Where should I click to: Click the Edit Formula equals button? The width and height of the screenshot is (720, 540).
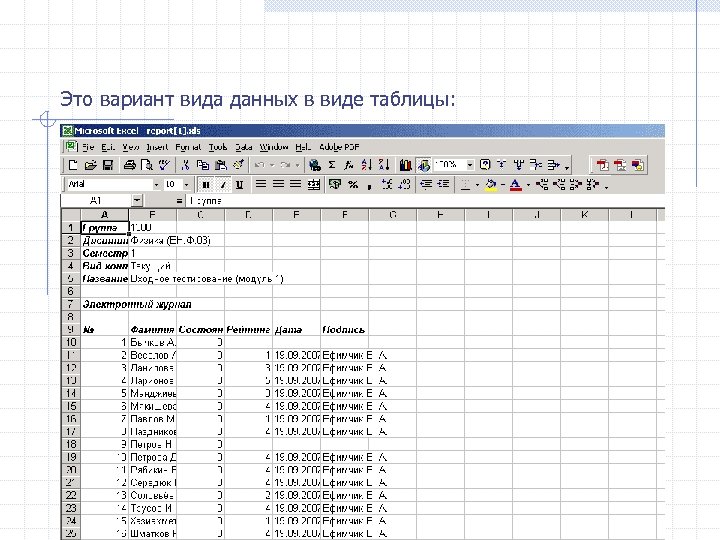click(x=179, y=201)
